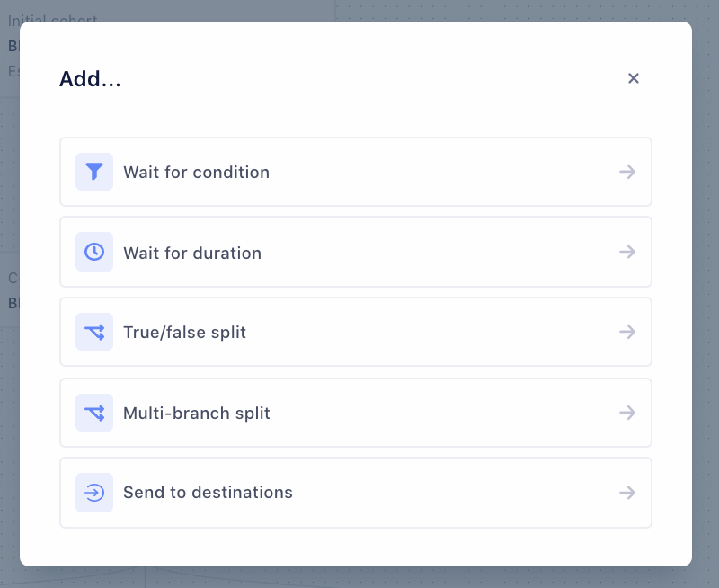Image resolution: width=719 pixels, height=588 pixels.
Task: Click the funnel icon for Wait for condition
Action: coord(94,172)
